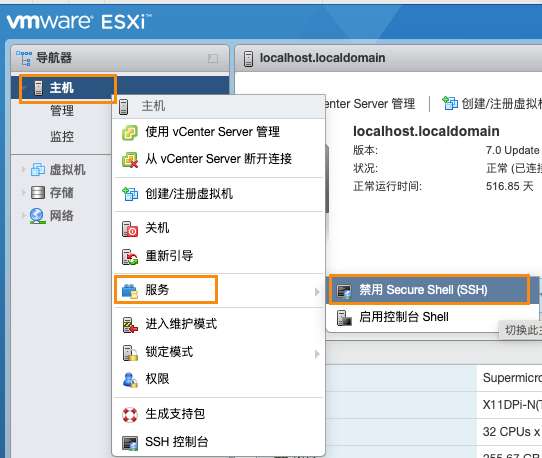Click 创建/注册虚拟机 in the top toolbar
Screen dimensions: 542x458
tap(492, 103)
